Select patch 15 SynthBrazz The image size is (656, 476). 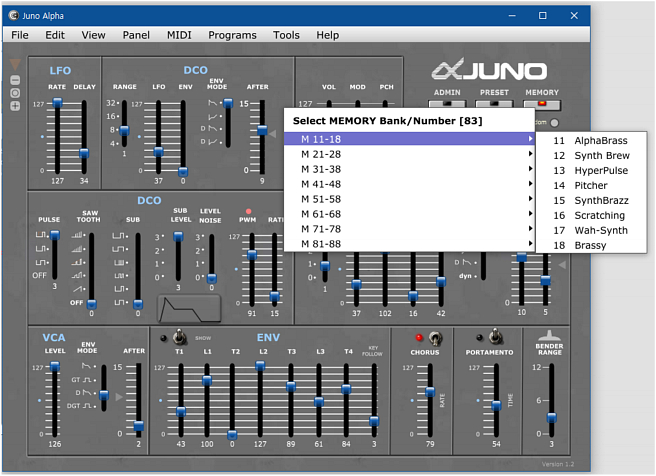tap(591, 200)
